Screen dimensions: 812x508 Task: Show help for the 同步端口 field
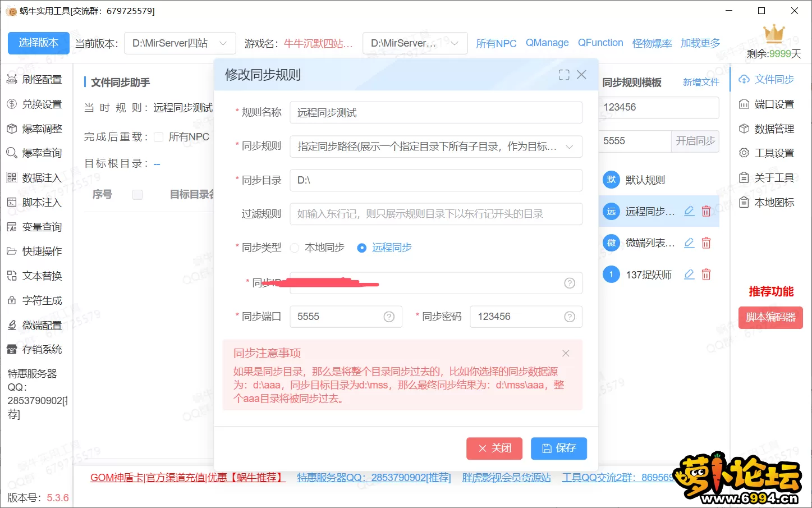click(389, 317)
